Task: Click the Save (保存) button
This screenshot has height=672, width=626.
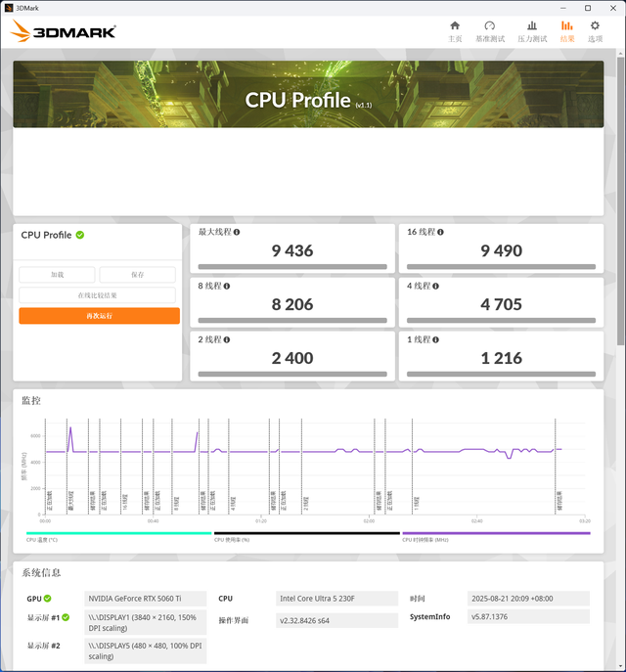Action: 138,275
